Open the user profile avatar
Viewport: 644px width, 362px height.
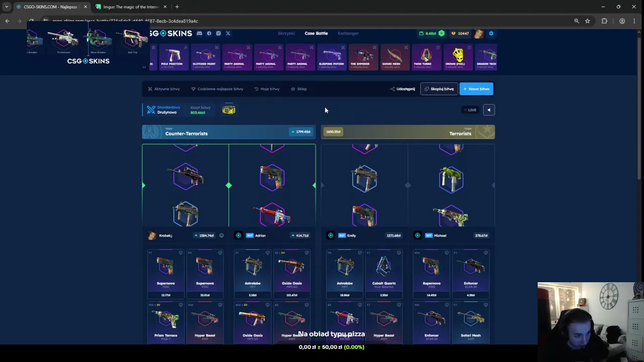[x=478, y=33]
